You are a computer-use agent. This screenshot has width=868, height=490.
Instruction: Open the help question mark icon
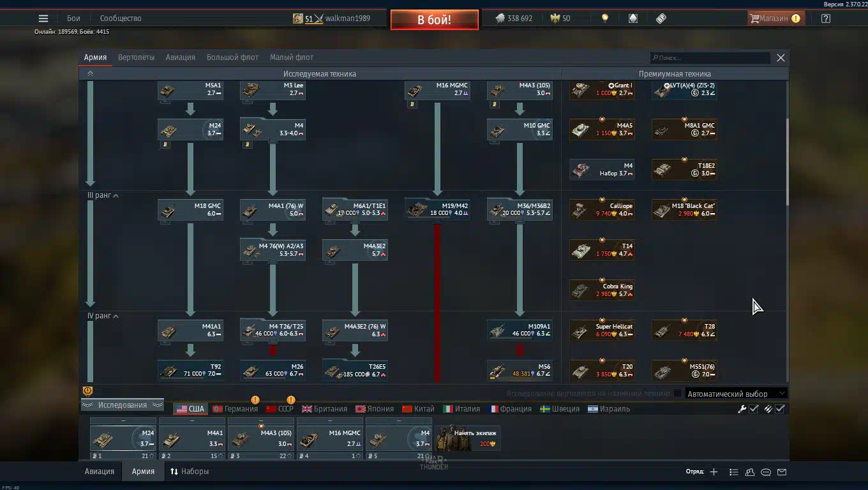[x=826, y=19]
